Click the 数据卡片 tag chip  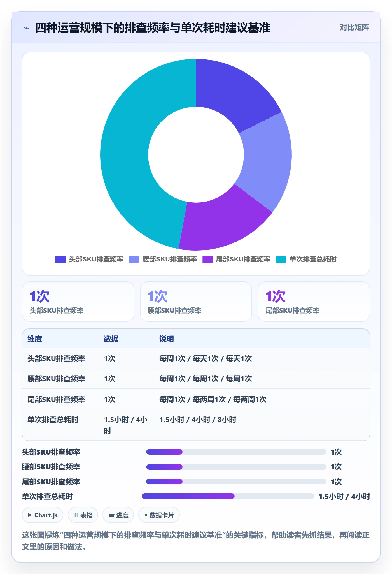pos(159,515)
